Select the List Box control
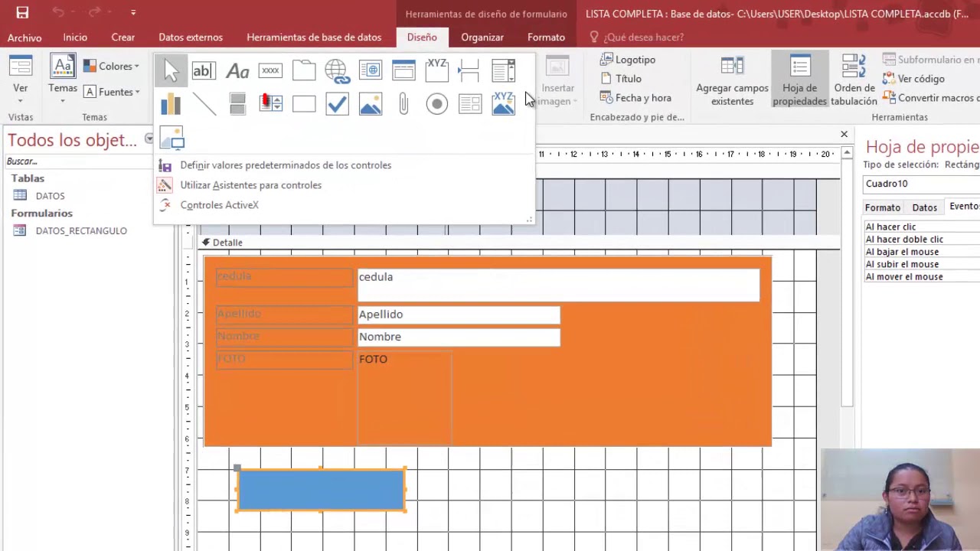The width and height of the screenshot is (980, 551). coord(270,103)
